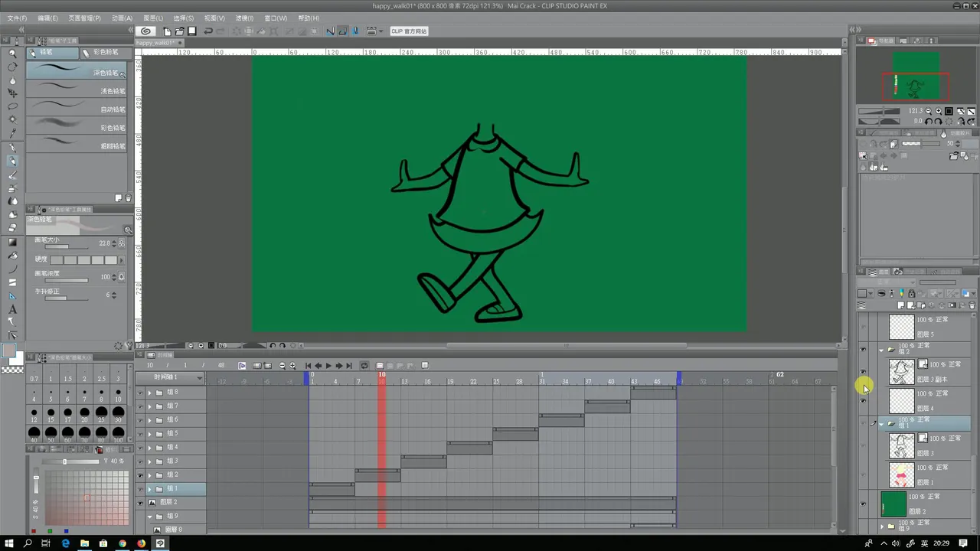
Task: Jump to the first frame
Action: point(308,366)
